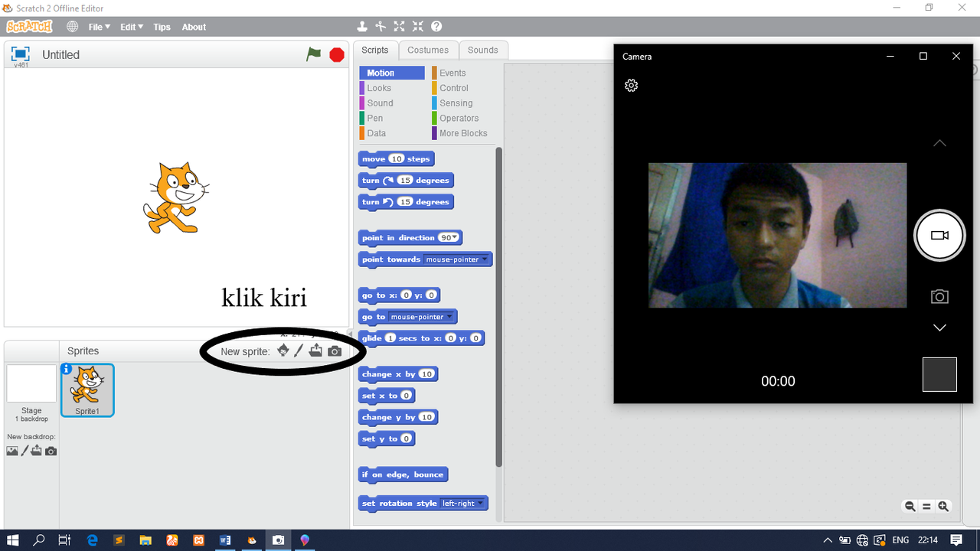Zoom in the scripts area
The image size is (980, 551).
click(x=943, y=507)
